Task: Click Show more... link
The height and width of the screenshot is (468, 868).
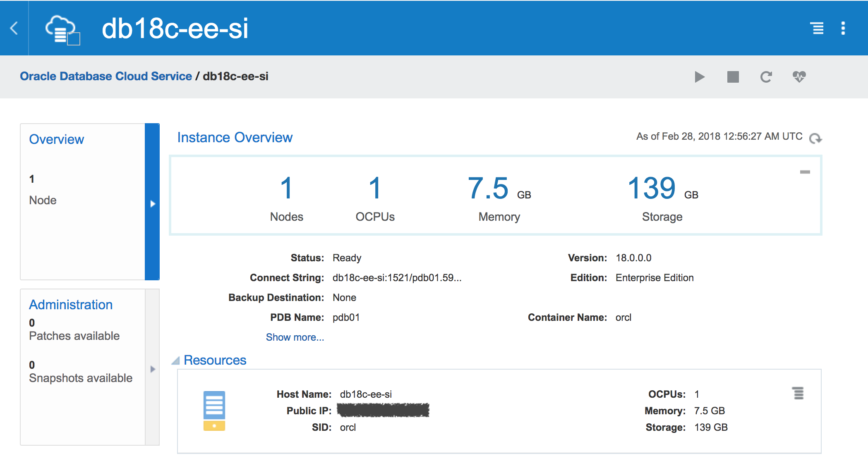Action: click(295, 337)
